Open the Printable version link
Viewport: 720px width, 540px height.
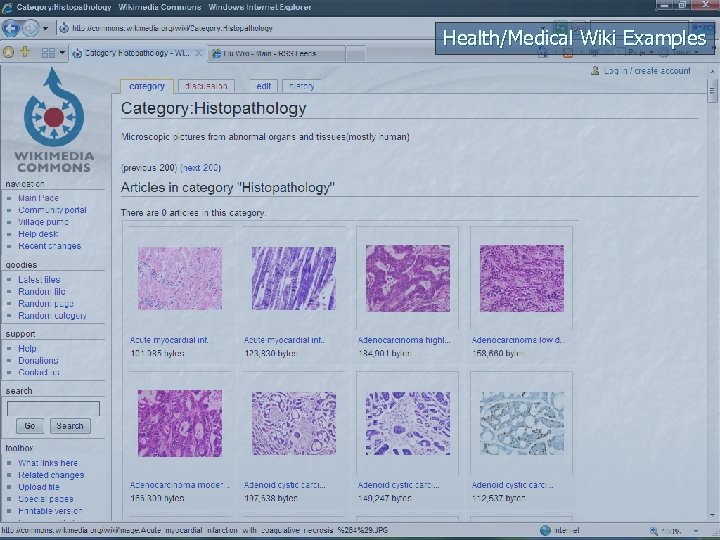pos(51,511)
